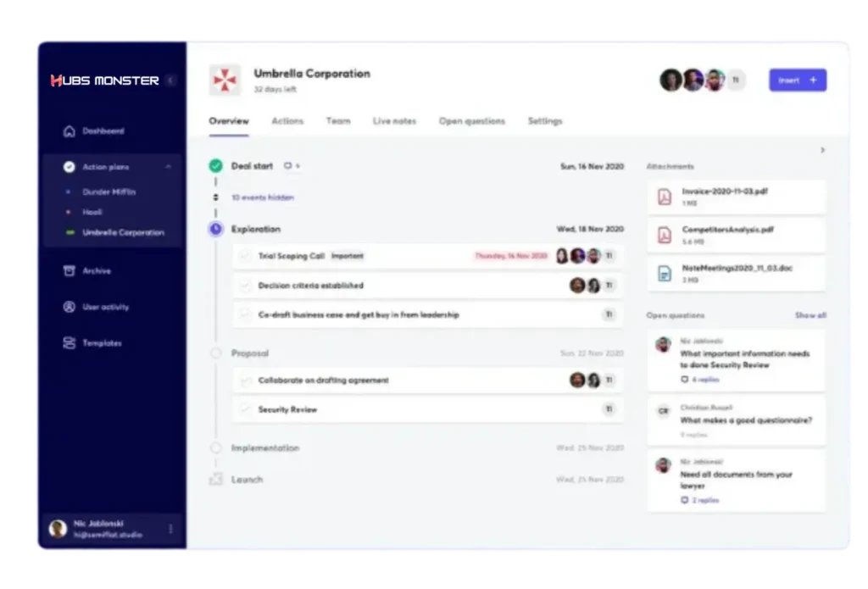This screenshot has width=868, height=589.
Task: Select the Exploration stage timeline marker
Action: 215,229
